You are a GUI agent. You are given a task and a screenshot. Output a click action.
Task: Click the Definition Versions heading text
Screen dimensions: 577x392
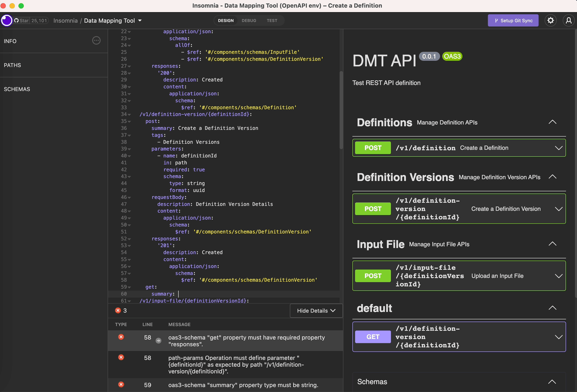tap(405, 177)
